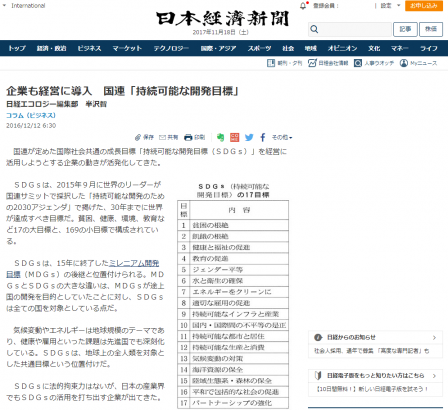Open 地域 section
Image resolution: width=448 pixels, height=410 pixels.
[311, 48]
